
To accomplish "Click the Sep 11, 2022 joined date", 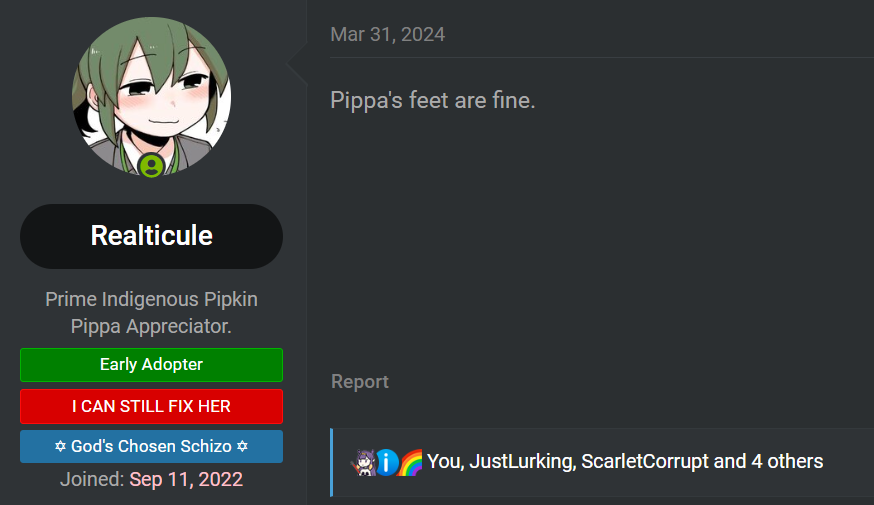I will click(186, 479).
